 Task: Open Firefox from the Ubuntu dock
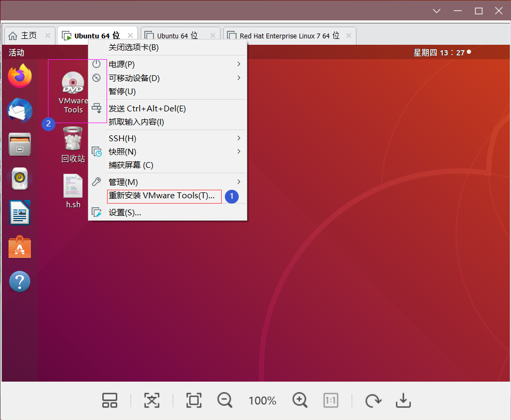tap(20, 76)
